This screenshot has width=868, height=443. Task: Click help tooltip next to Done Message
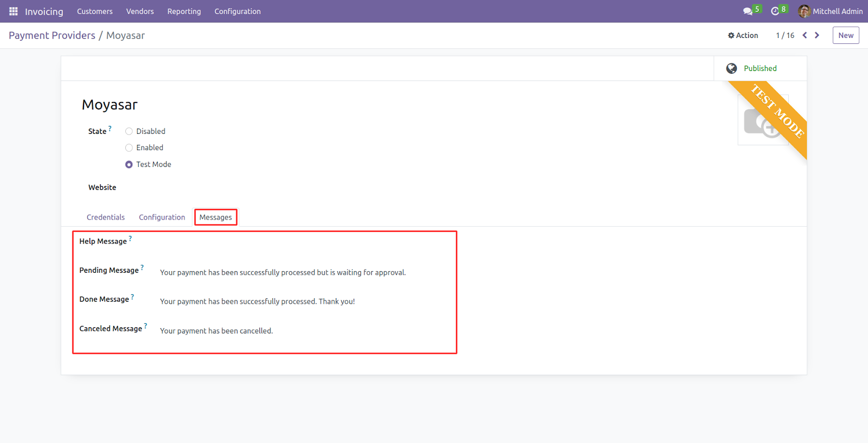[132, 297]
